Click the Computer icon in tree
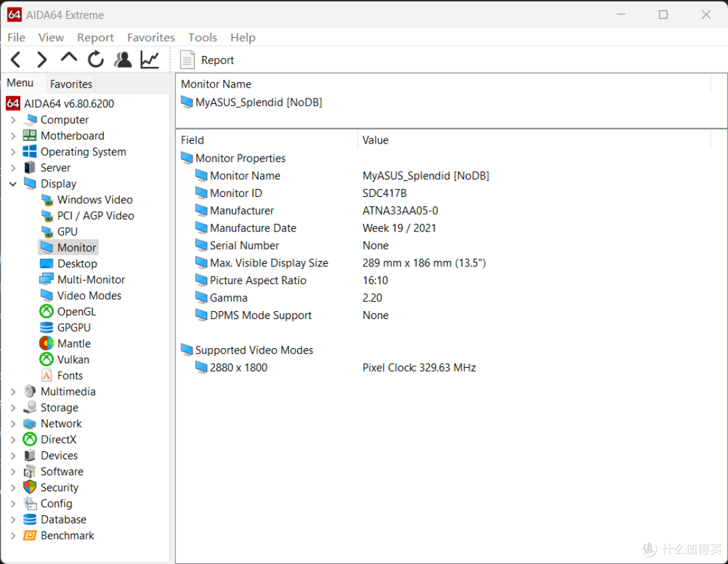Viewport: 728px width, 564px height. click(30, 119)
